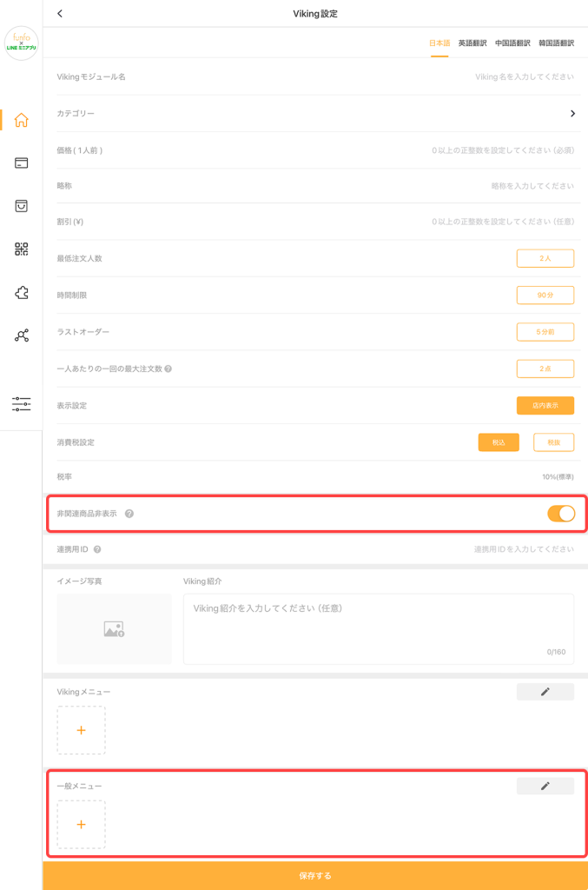Click the 0/160 character counter

pos(556,652)
